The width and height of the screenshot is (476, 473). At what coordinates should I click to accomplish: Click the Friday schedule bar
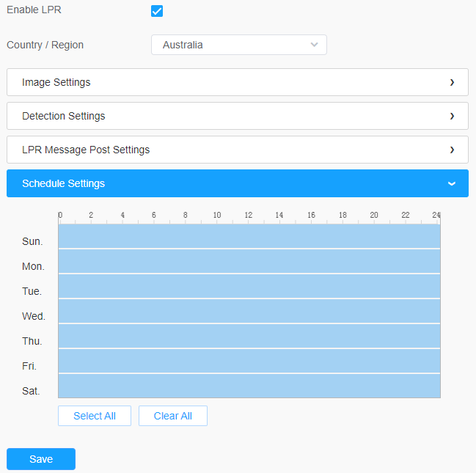click(249, 361)
